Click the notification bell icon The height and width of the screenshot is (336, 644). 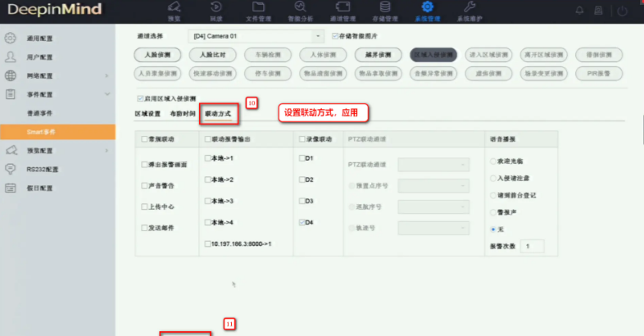point(580,11)
